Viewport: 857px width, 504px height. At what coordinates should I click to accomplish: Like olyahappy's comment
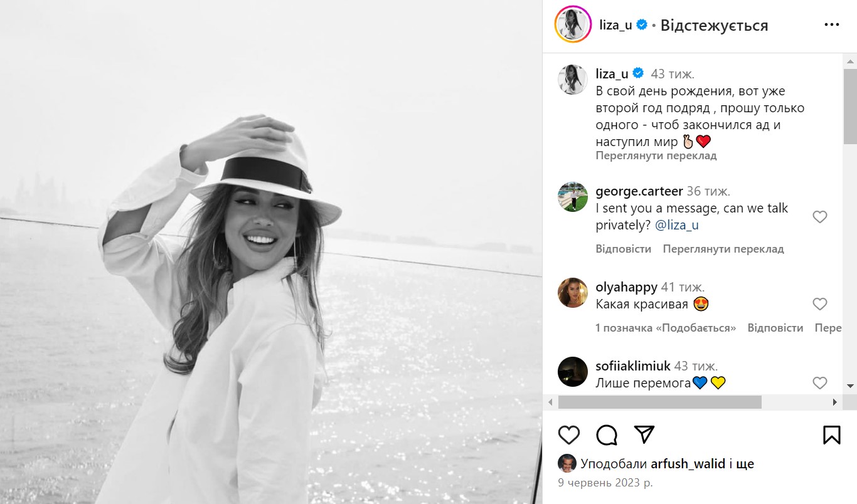(820, 304)
